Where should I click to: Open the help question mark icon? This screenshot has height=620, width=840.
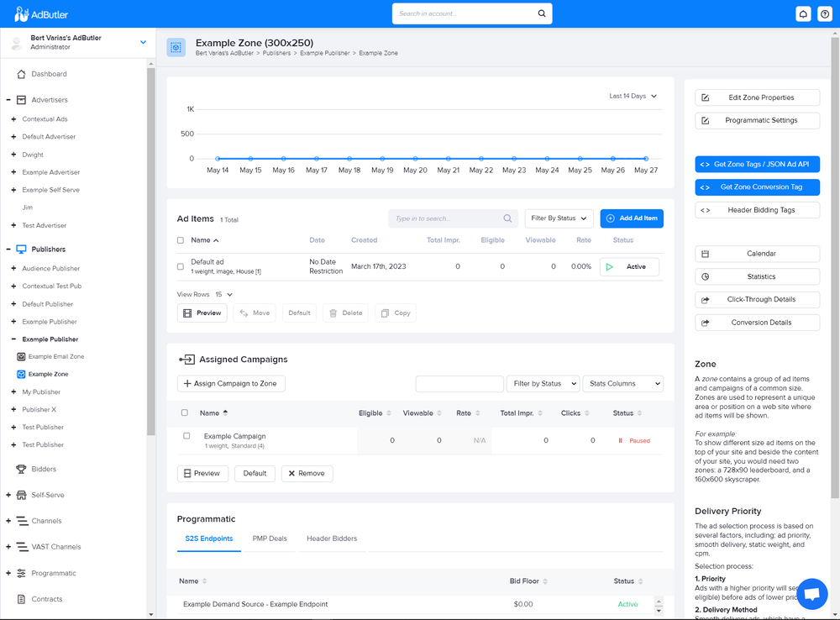point(825,14)
